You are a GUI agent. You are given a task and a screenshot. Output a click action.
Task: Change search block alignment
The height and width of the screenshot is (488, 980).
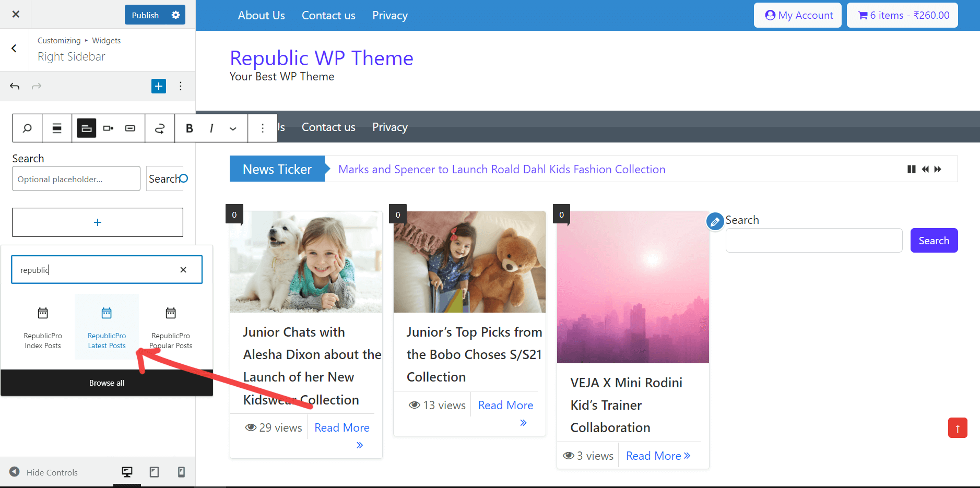point(57,128)
